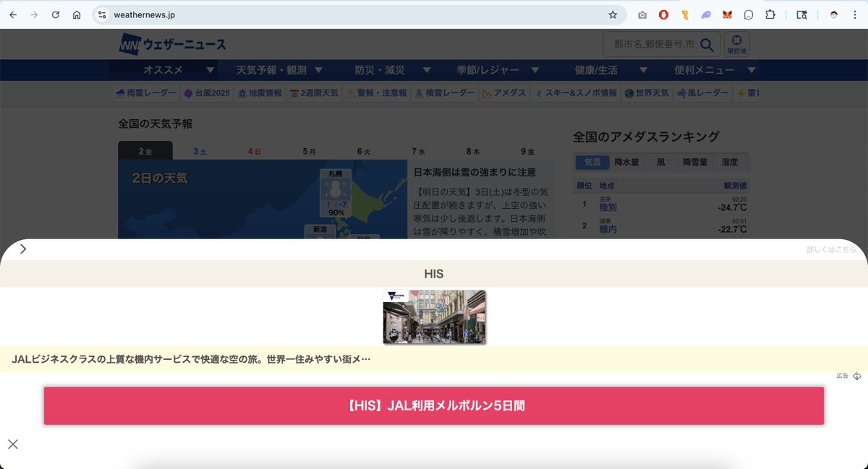This screenshot has height=469, width=868.
Task: Click the 【HIS】JAL利用メルボルン5日間 button
Action: coord(434,406)
